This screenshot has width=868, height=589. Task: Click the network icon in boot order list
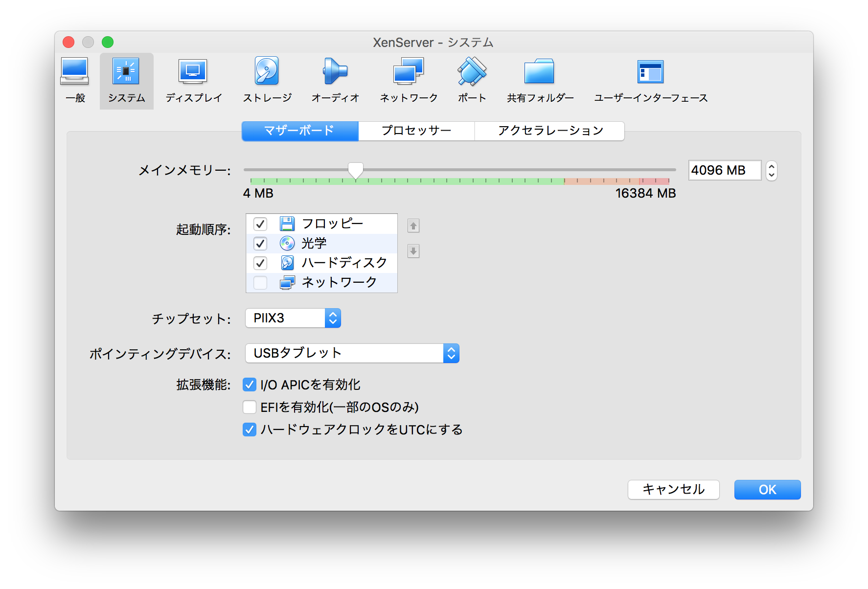click(287, 283)
